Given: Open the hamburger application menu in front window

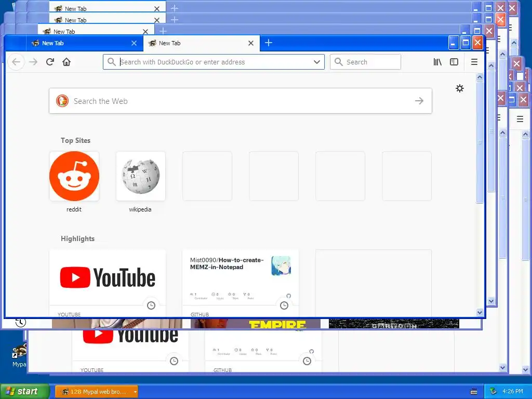Looking at the screenshot, I should click(x=474, y=62).
